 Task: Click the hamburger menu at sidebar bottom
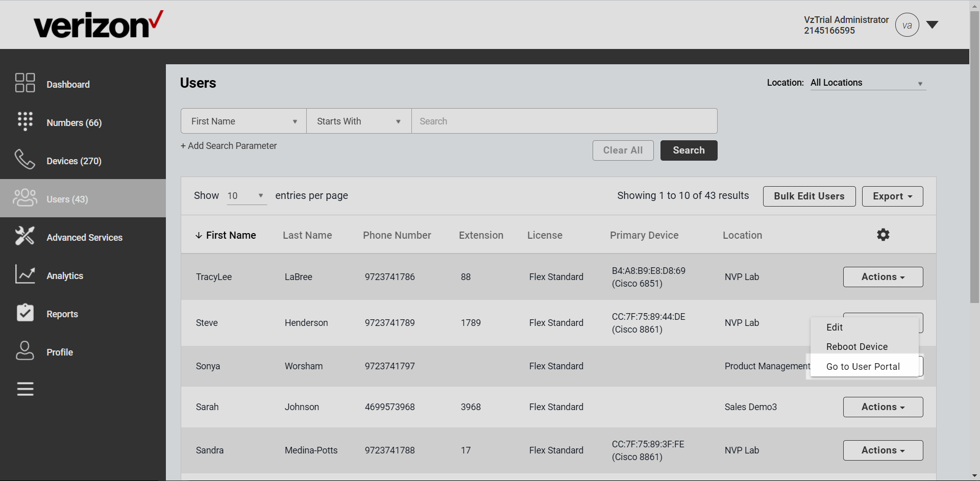point(25,389)
